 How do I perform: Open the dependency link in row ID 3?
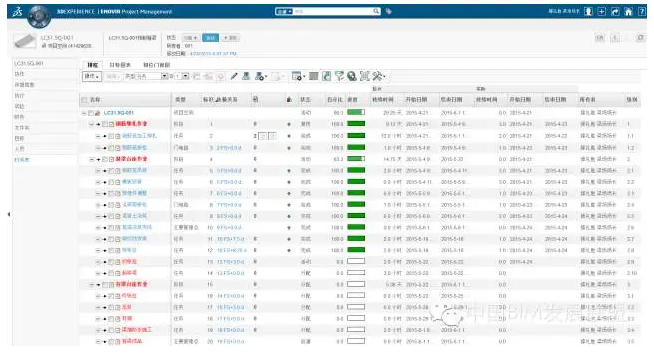click(x=229, y=148)
